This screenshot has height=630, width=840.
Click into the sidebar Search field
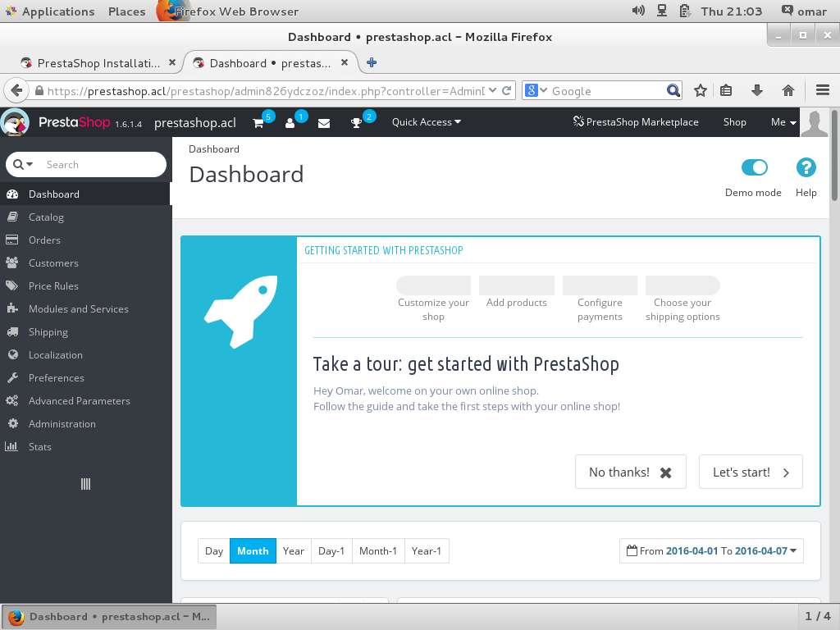(x=102, y=164)
